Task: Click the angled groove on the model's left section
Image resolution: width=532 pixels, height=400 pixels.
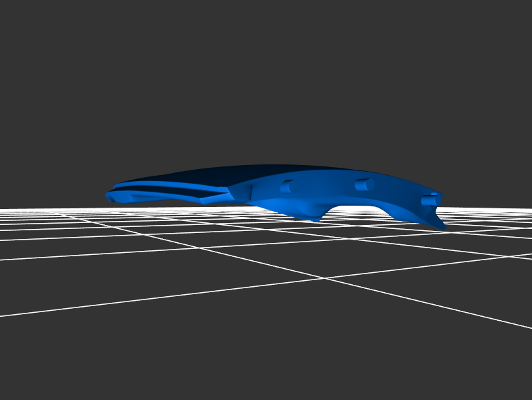Action: 199,194
